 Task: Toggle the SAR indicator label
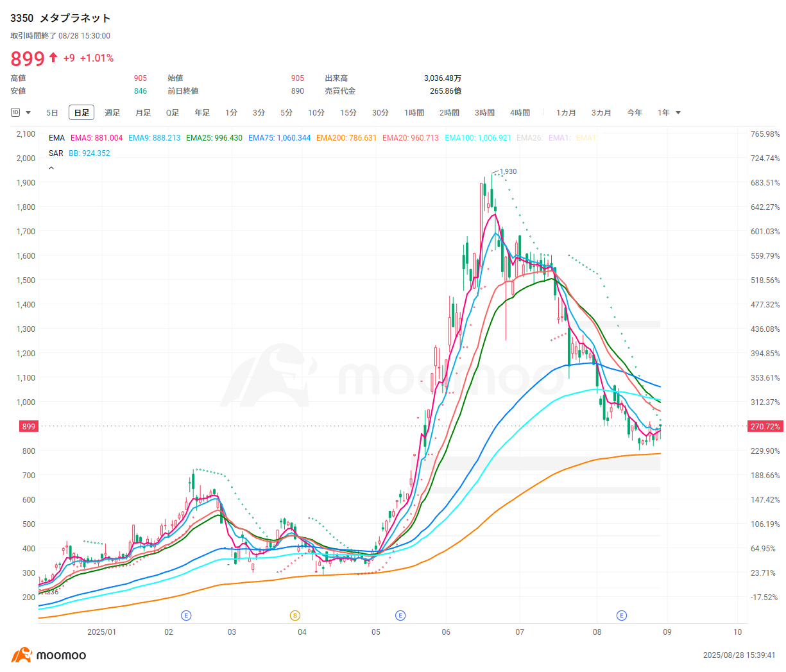[x=56, y=153]
